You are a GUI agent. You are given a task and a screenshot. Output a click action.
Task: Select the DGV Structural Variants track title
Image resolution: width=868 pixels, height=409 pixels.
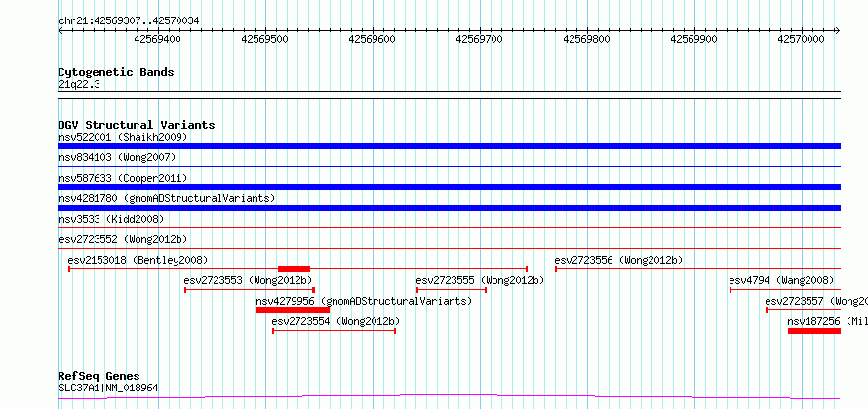pos(137,125)
